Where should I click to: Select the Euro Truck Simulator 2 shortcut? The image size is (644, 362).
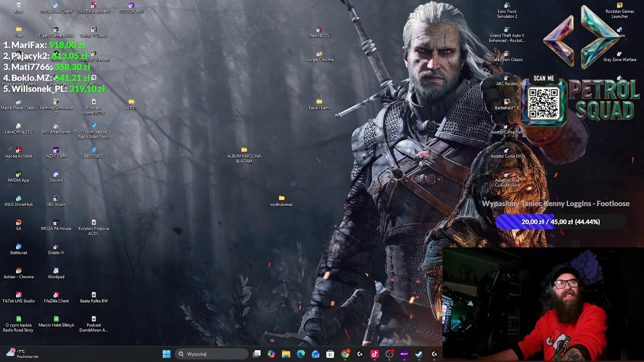coord(507,10)
